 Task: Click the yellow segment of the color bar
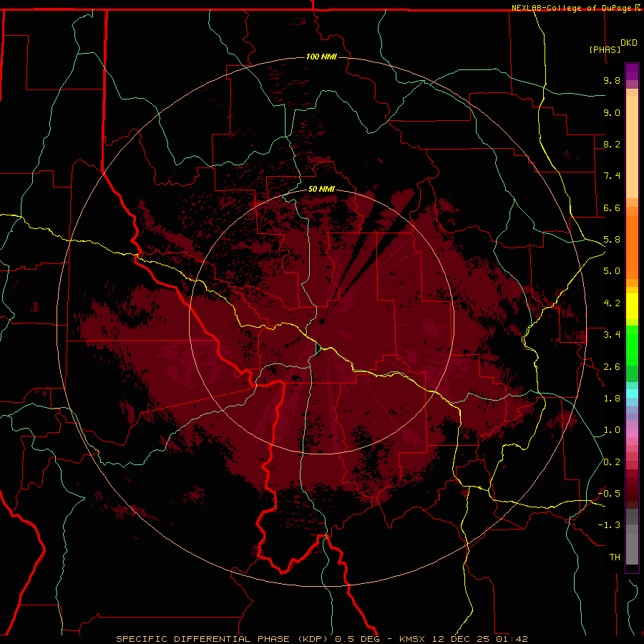coord(632,306)
